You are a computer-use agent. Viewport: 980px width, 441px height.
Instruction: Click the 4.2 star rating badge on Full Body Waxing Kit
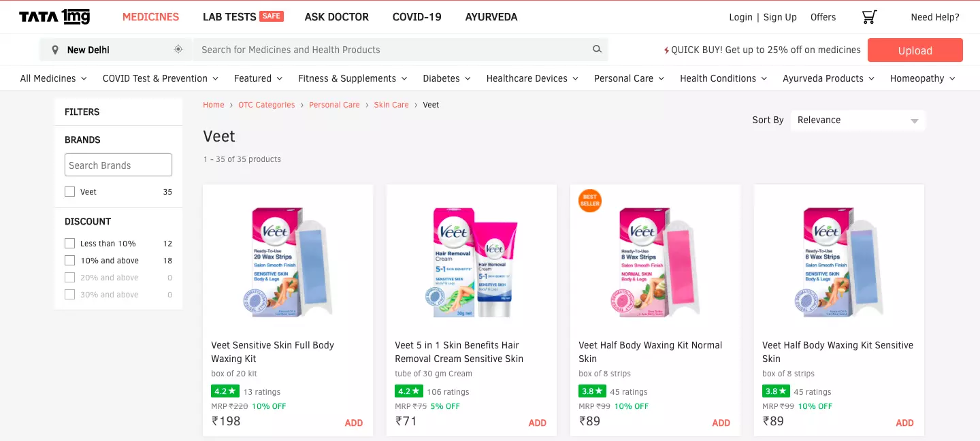(225, 391)
